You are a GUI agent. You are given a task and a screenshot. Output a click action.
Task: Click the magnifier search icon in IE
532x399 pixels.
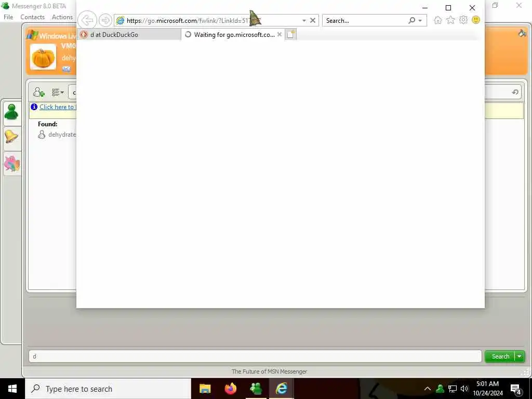point(412,21)
